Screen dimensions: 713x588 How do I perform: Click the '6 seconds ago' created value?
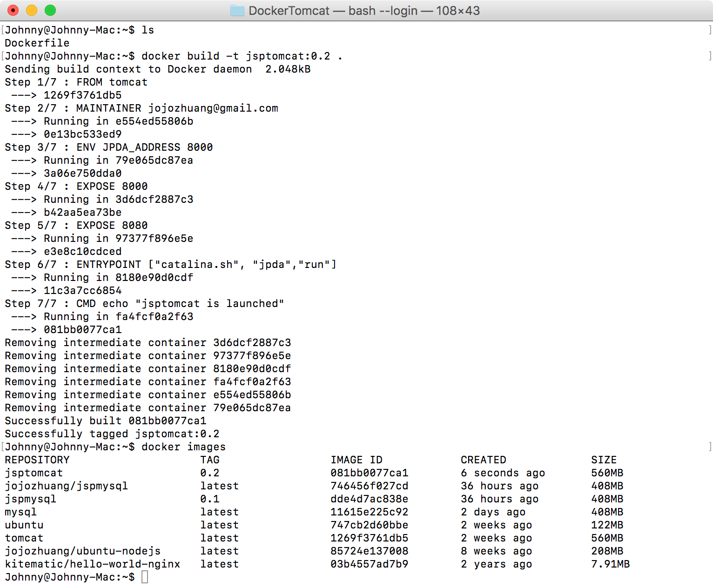point(503,473)
